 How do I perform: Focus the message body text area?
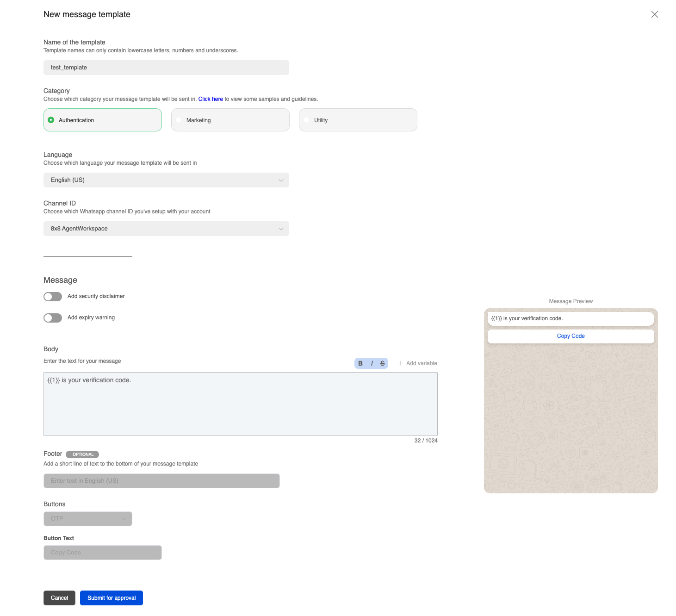[x=240, y=404]
